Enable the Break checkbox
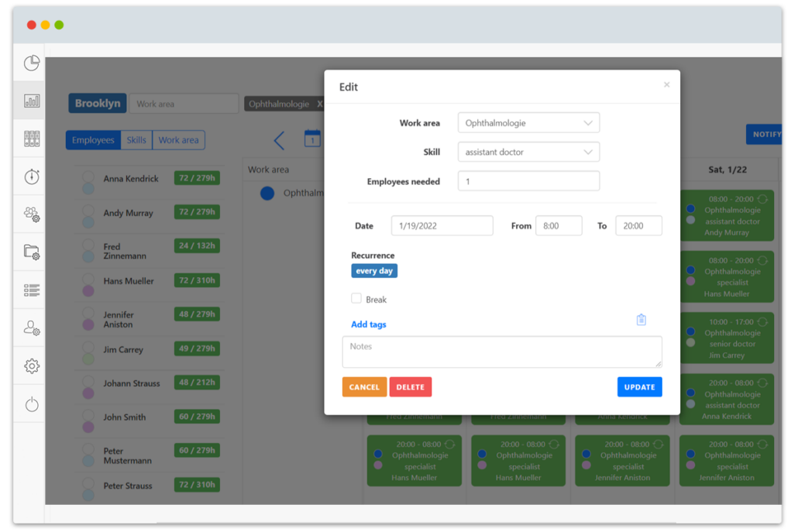Image resolution: width=798 pixels, height=532 pixels. coord(356,298)
